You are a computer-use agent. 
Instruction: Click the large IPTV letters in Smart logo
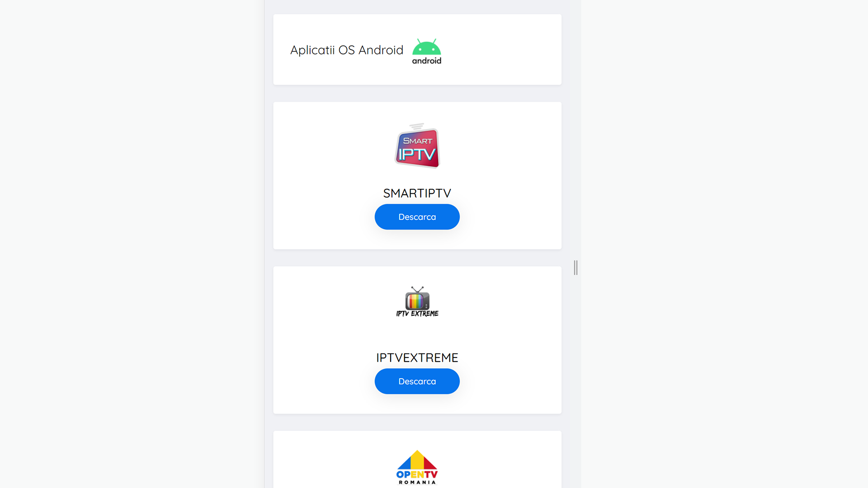coord(417,154)
